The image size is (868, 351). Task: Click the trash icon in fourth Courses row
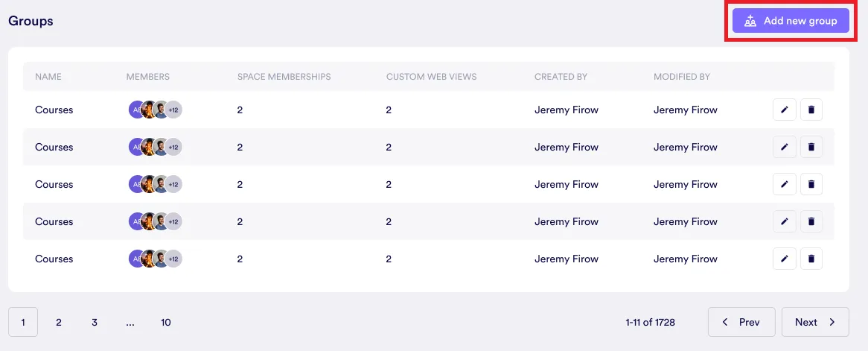811,221
